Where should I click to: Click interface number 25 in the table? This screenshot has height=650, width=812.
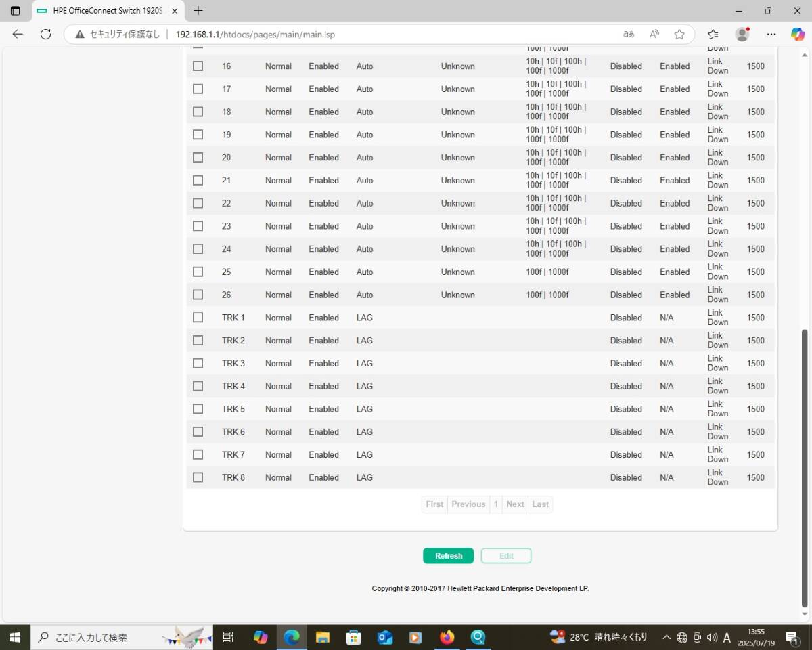coord(226,272)
